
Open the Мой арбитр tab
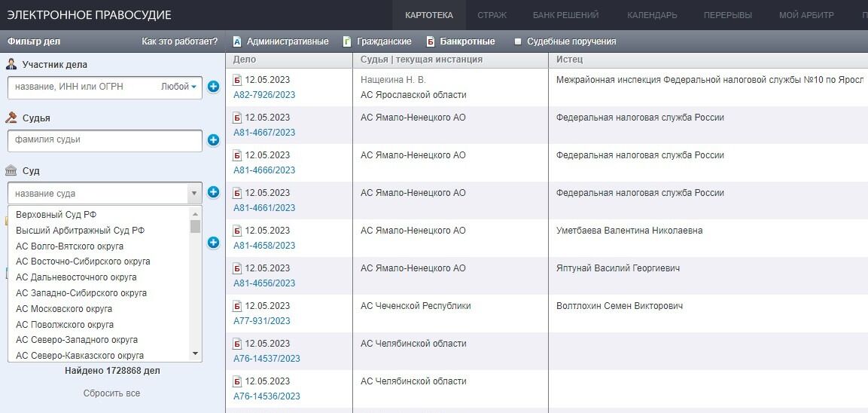click(x=806, y=15)
